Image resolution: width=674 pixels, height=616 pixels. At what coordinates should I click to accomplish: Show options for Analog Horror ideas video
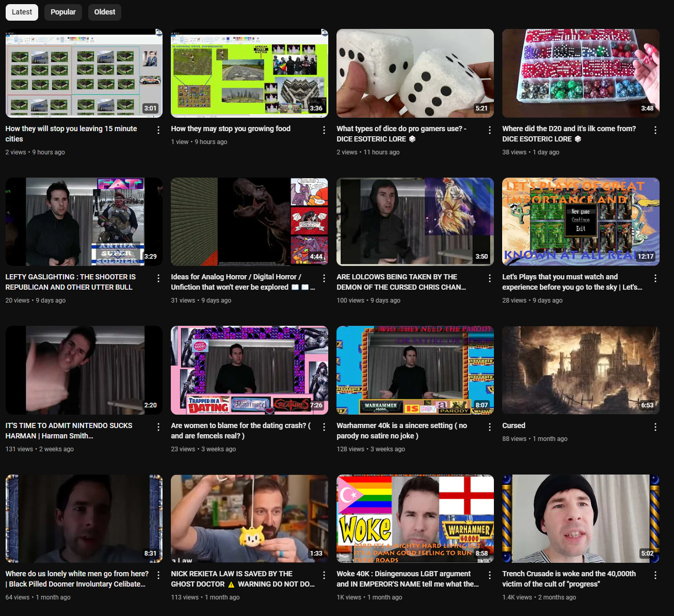click(324, 278)
